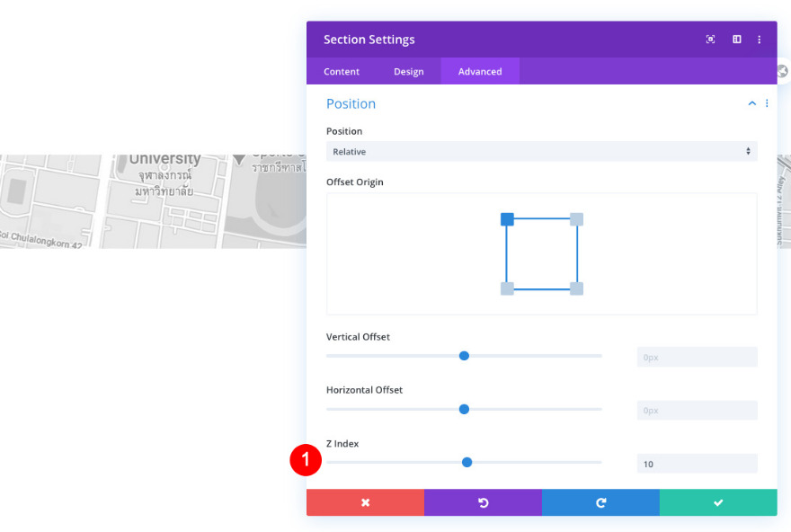
Task: Open the Position group three-dot menu
Action: click(767, 103)
